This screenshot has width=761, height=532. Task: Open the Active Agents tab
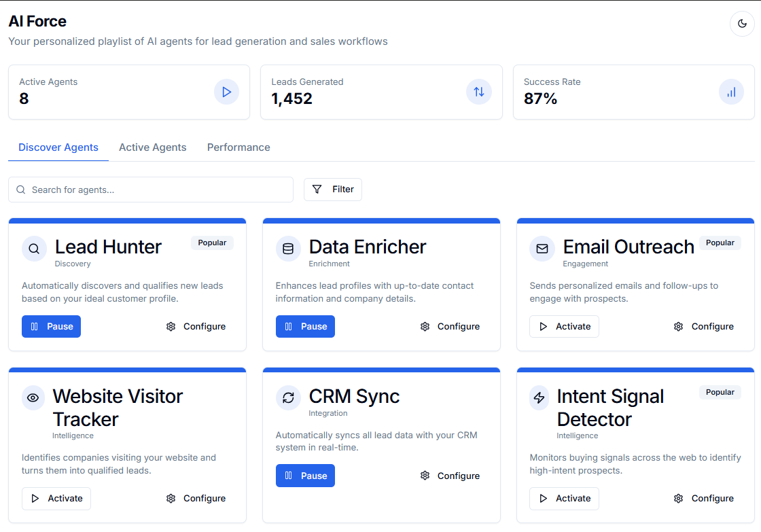(152, 147)
